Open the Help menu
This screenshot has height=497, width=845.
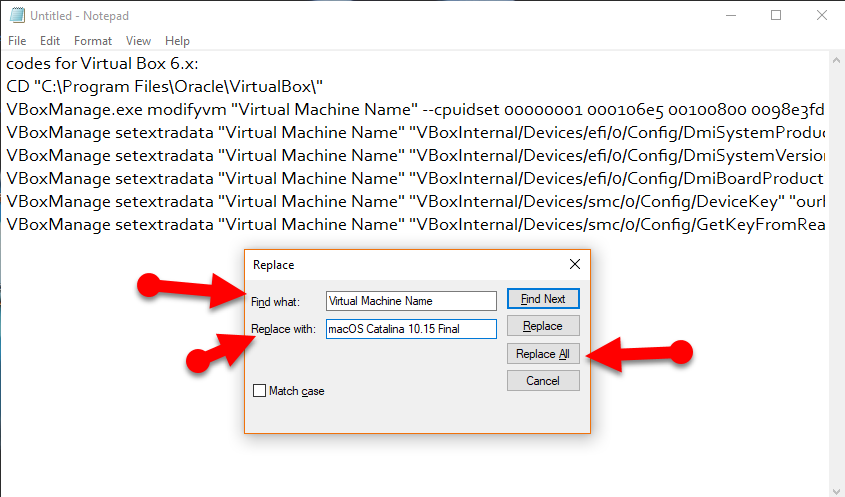click(x=177, y=41)
